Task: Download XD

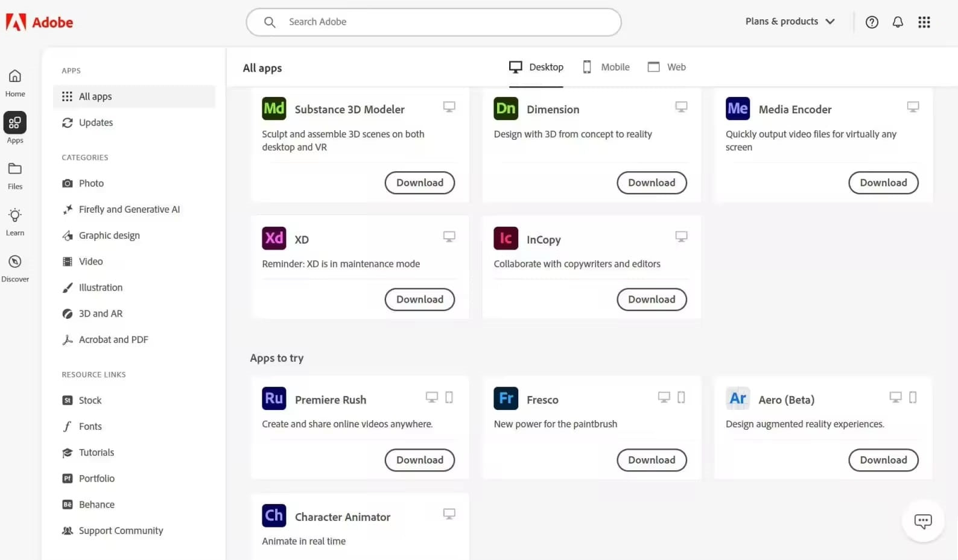Action: 420,299
